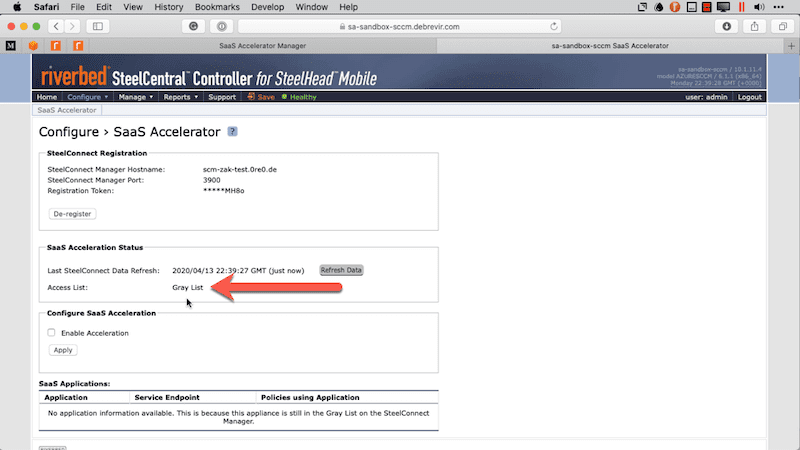Click the Safari forward navigation arrow
Screen dimensions: 800x450
click(x=72, y=27)
